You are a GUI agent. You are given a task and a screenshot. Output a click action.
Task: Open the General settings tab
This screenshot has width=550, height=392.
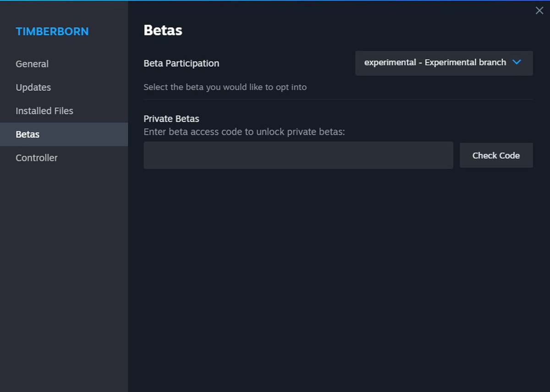pos(32,64)
